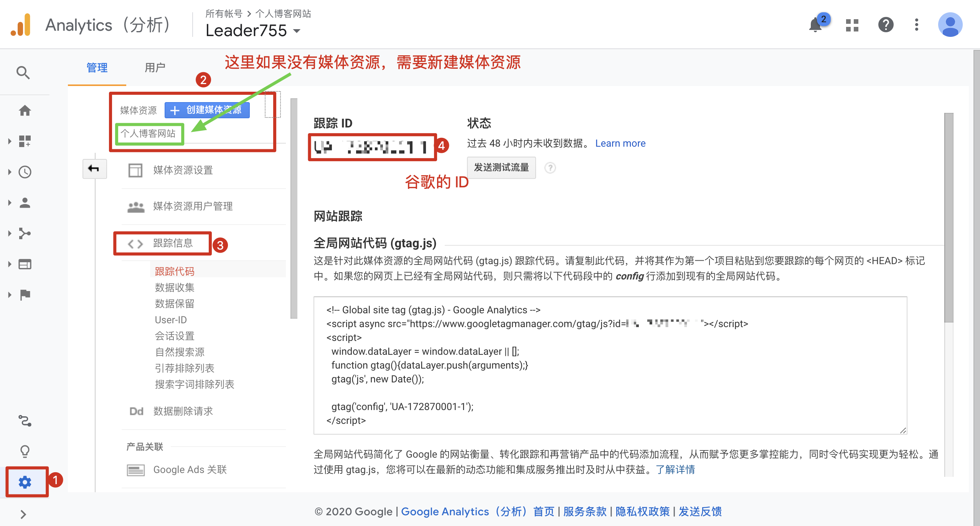Select 搜索字词排除列表 submenu item
The height and width of the screenshot is (526, 980).
pos(195,384)
